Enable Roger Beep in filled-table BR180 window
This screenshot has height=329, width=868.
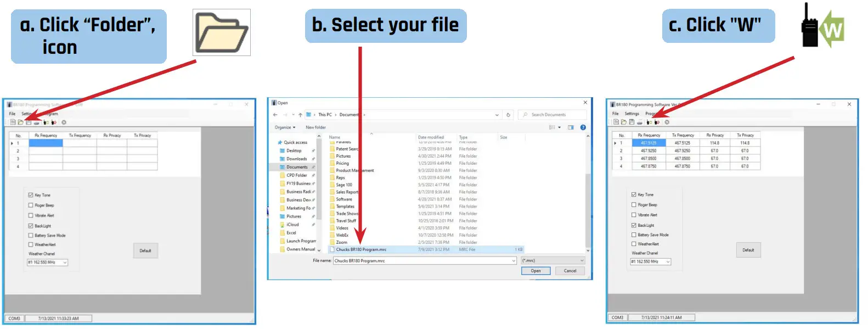point(634,205)
